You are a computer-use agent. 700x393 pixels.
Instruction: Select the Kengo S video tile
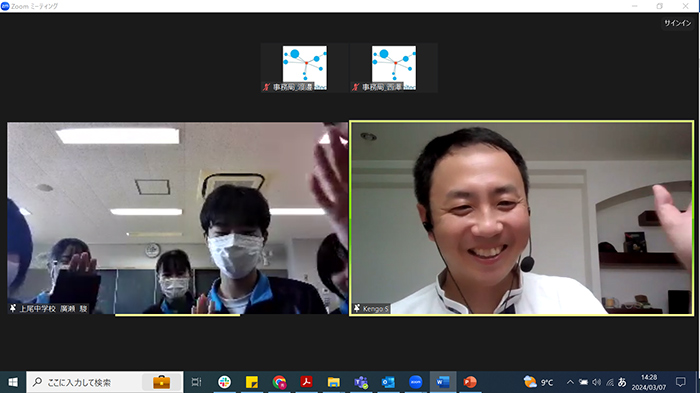[521, 218]
